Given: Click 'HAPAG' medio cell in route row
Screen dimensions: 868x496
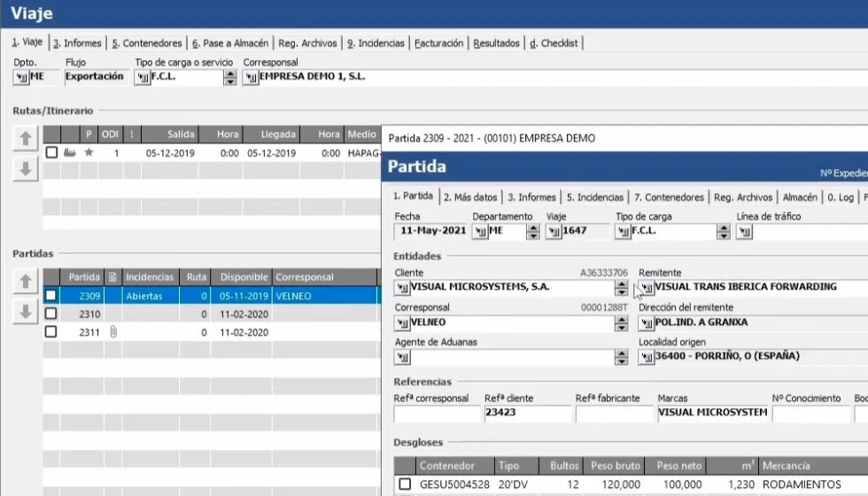Looking at the screenshot, I should [x=362, y=152].
